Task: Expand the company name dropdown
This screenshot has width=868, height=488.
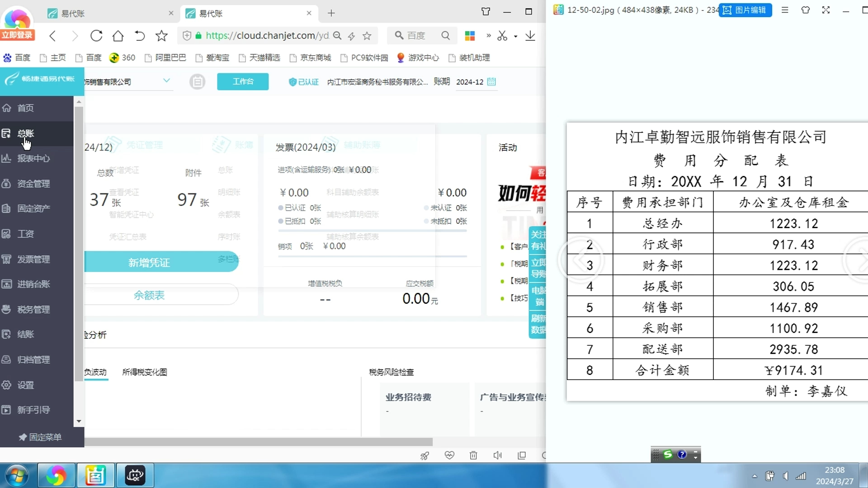Action: [167, 80]
